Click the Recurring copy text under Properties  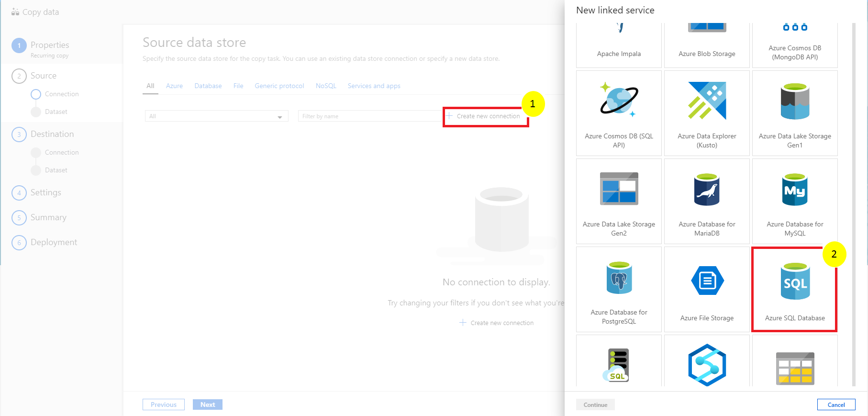click(50, 56)
